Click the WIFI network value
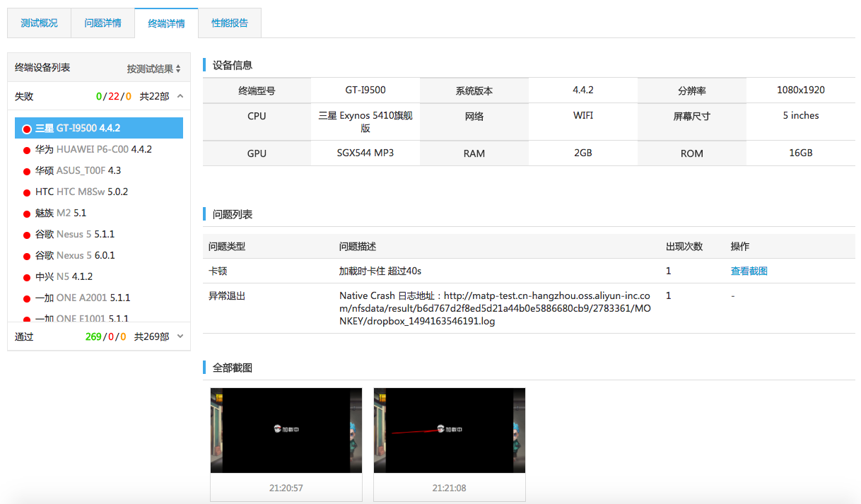This screenshot has width=861, height=504. 583,115
